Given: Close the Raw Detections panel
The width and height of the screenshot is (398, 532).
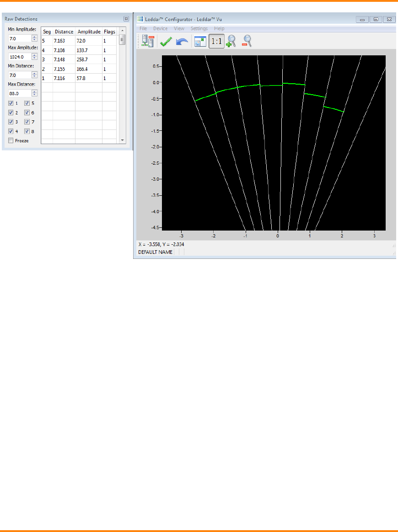Looking at the screenshot, I should (x=126, y=19).
